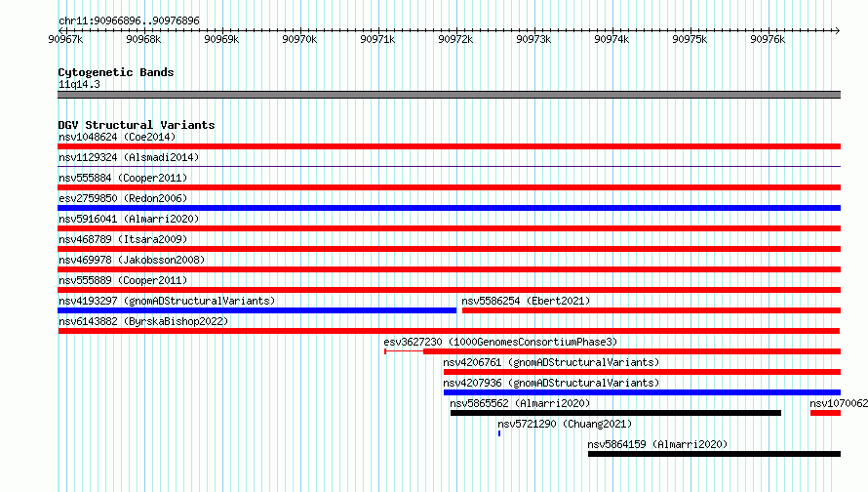Viewport: 868px width, 492px height.
Task: Click the blue nsv4193297 variant bar
Action: [x=256, y=310]
